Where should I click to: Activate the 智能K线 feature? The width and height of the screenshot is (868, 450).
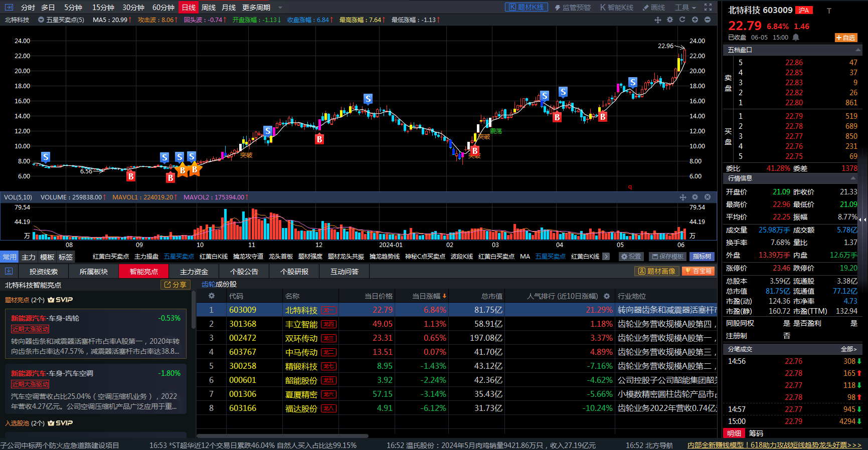point(616,8)
